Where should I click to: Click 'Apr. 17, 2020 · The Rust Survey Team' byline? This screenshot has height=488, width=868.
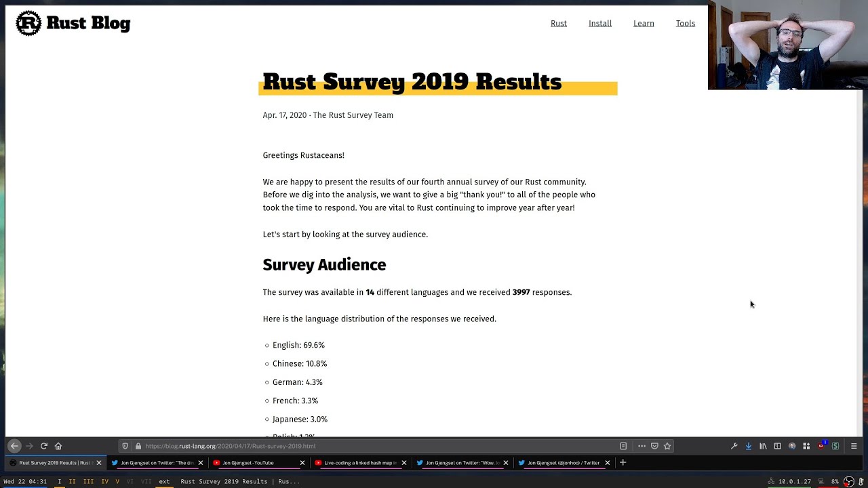pyautogui.click(x=328, y=115)
